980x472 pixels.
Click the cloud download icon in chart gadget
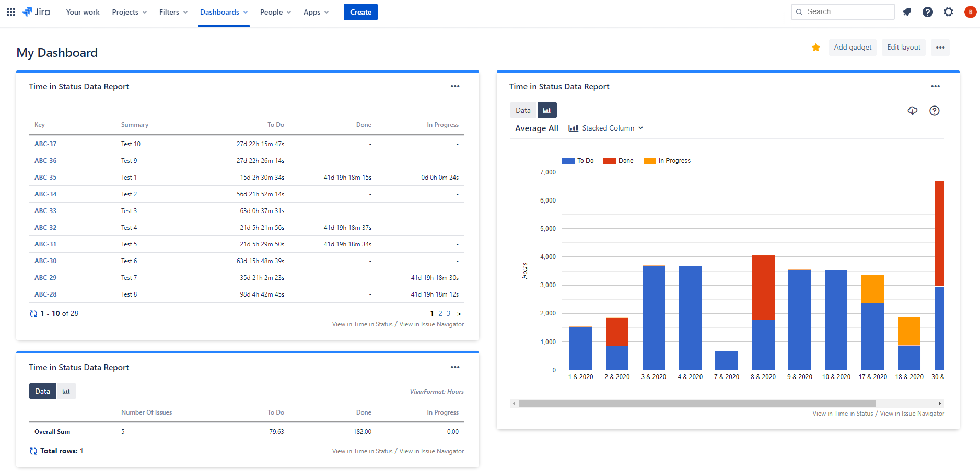(x=913, y=111)
